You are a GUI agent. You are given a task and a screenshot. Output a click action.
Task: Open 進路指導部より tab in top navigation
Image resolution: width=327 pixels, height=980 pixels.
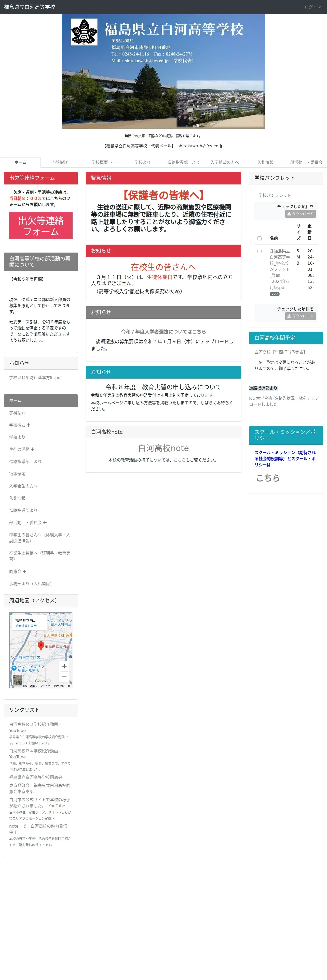pyautogui.click(x=183, y=163)
